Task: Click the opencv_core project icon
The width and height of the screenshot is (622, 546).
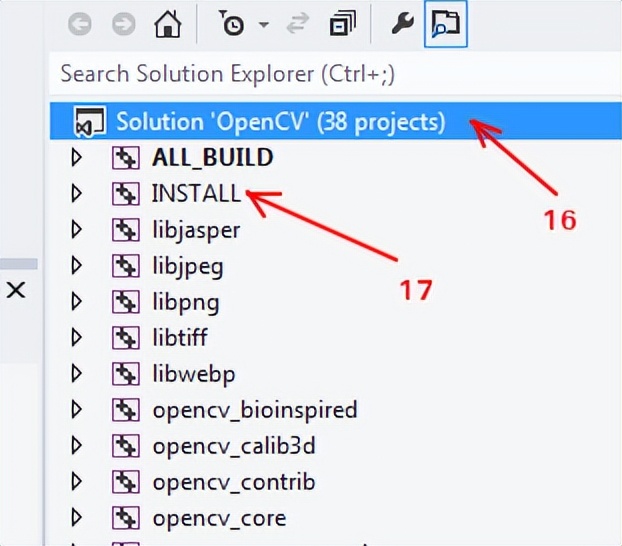Action: point(126,518)
